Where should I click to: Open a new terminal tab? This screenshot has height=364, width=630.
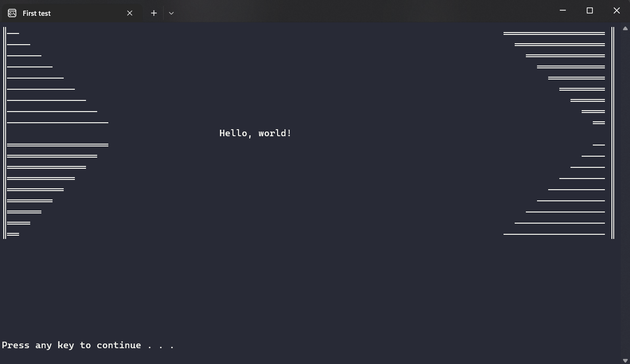point(154,13)
